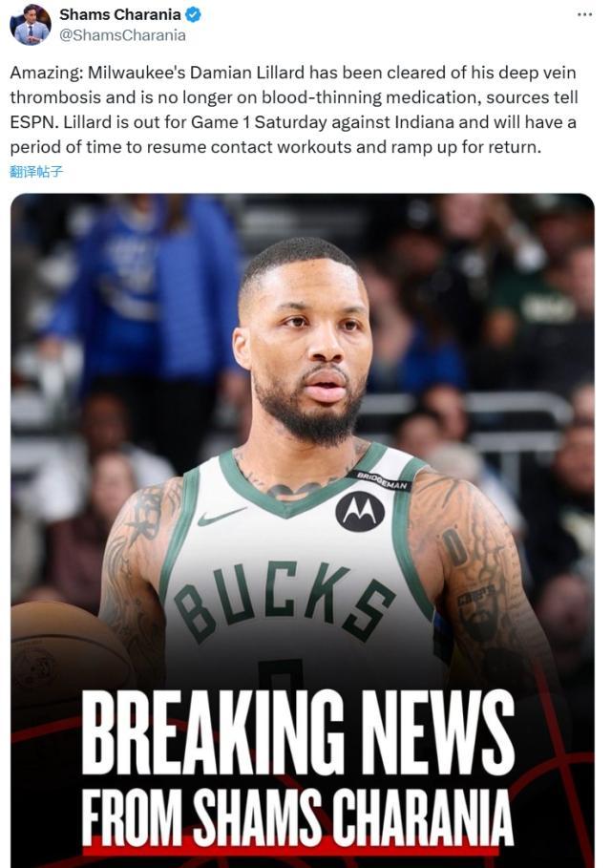Visit the @ShamsCharania handle link
This screenshot has width=611, height=868.
click(122, 35)
